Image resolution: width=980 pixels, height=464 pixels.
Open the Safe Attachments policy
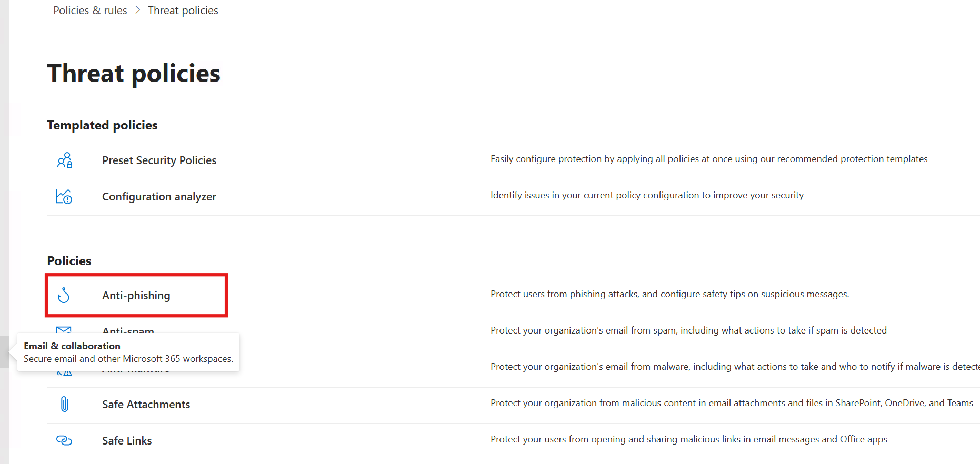tap(146, 404)
